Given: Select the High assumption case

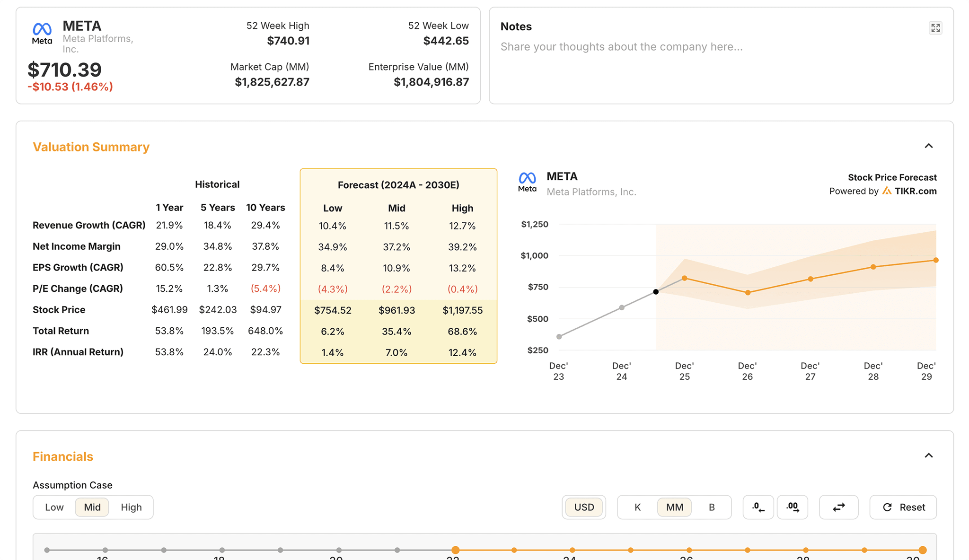Looking at the screenshot, I should pyautogui.click(x=131, y=507).
